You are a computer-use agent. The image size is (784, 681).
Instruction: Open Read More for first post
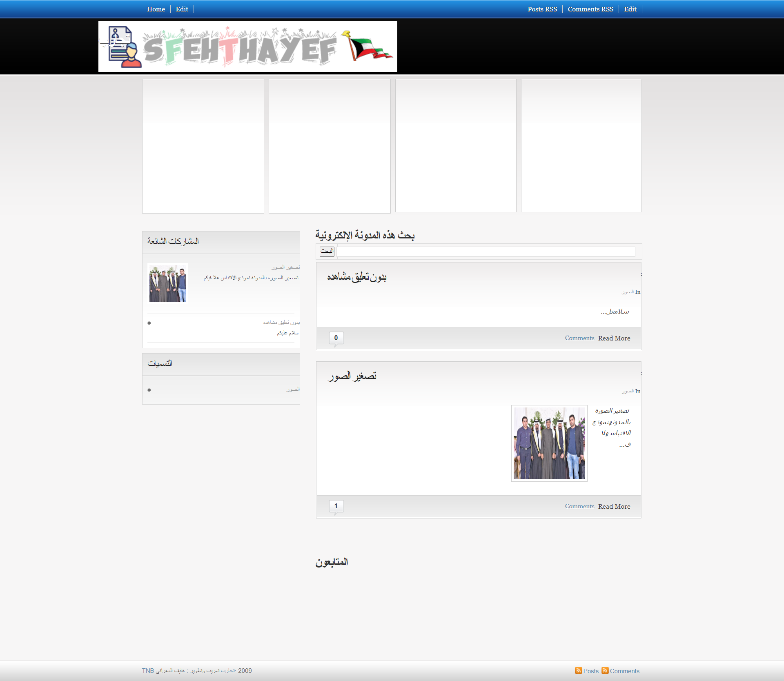[614, 338]
